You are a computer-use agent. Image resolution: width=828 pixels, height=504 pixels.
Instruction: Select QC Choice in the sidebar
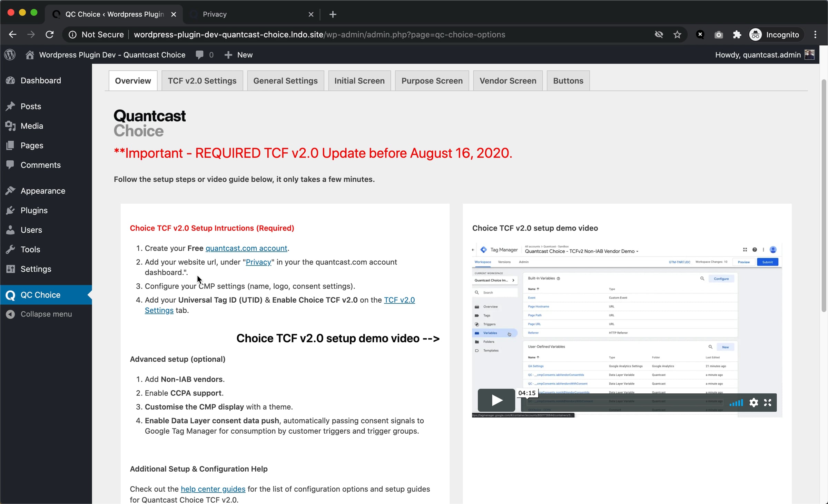(46, 295)
